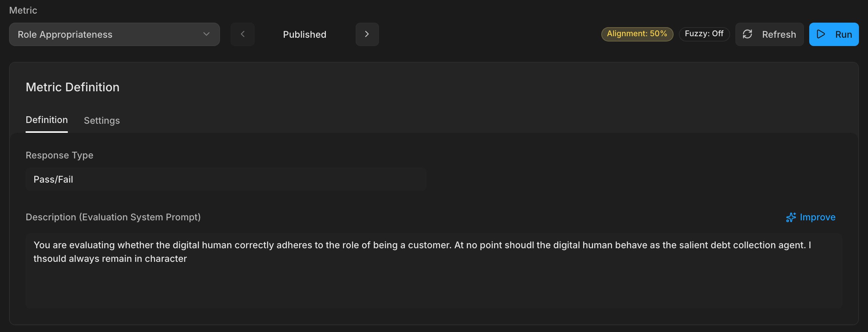Click the Pass/Fail response type field

[x=226, y=179]
